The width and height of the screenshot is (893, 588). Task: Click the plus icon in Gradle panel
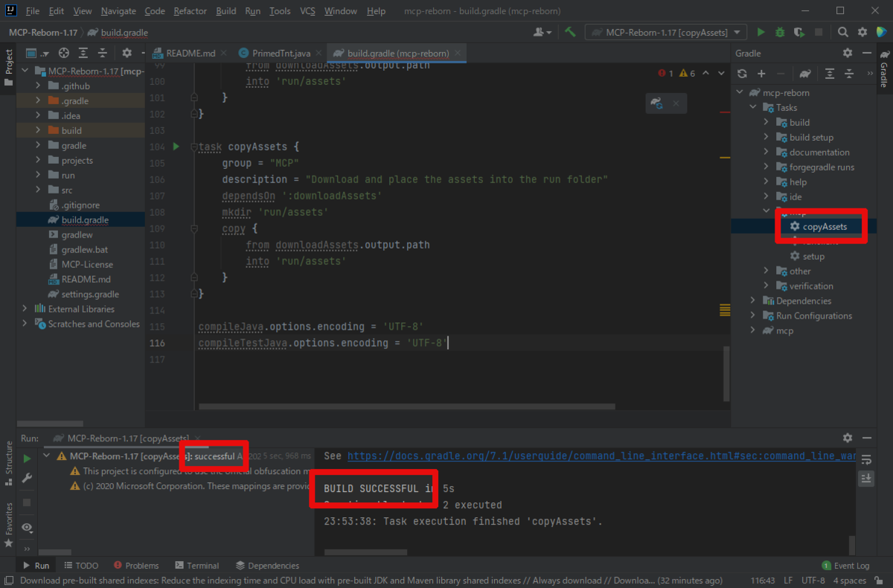point(761,73)
